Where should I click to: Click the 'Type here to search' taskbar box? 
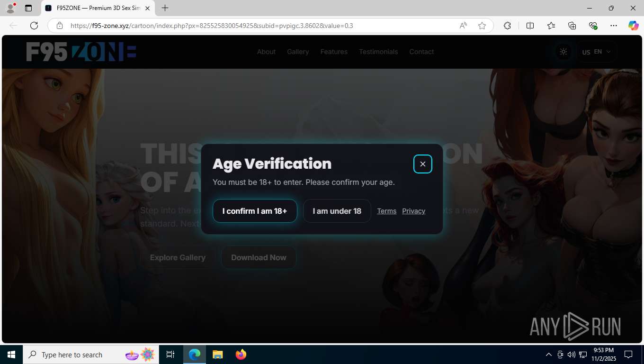point(90,355)
